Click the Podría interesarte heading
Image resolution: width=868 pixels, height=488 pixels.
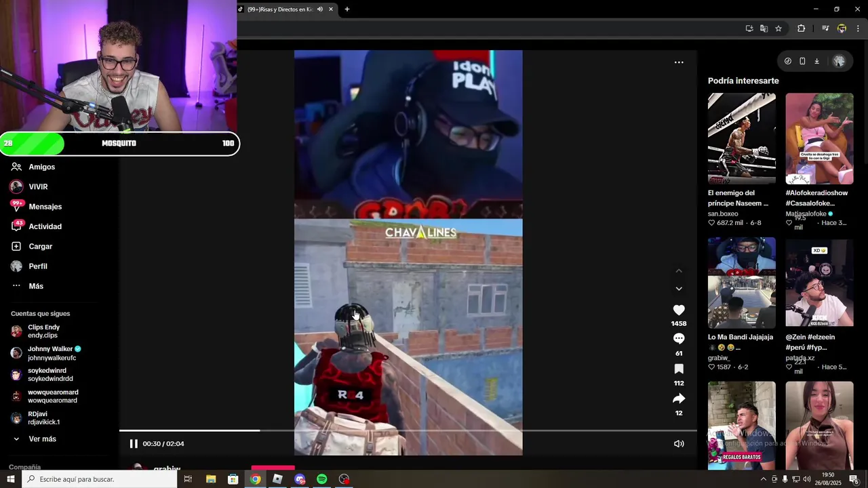[743, 81]
